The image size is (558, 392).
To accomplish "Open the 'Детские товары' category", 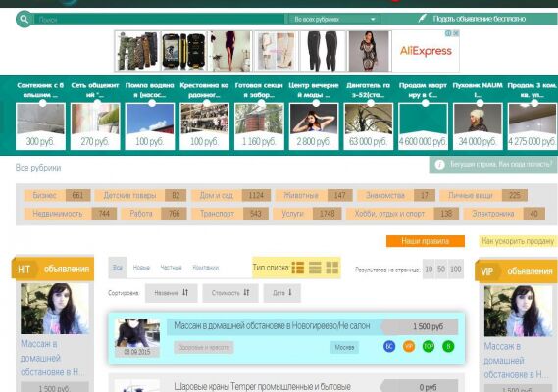I will tap(140, 195).
